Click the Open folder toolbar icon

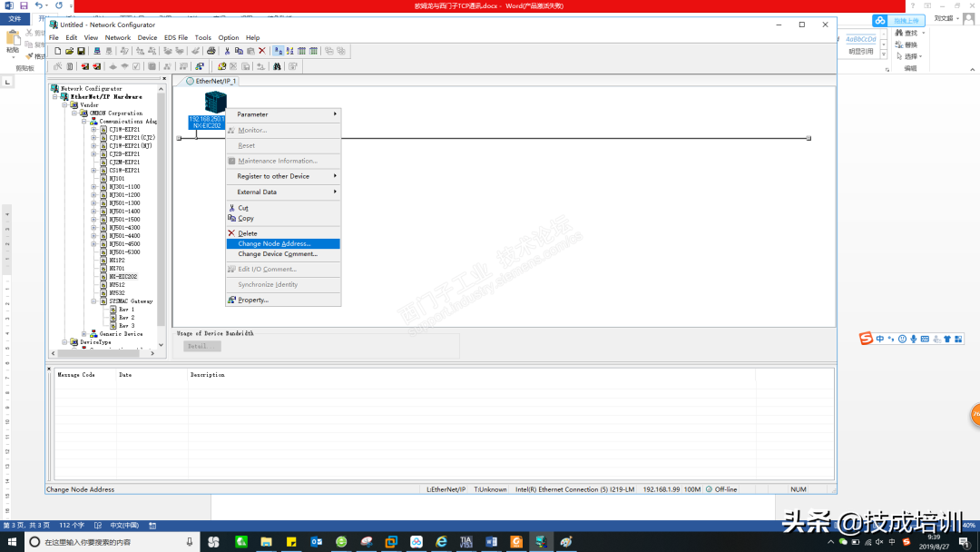point(69,51)
